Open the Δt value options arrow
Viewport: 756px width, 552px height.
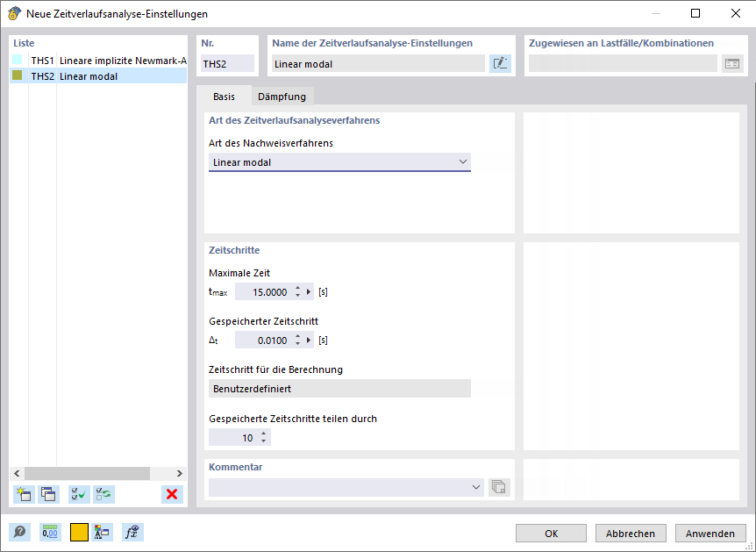[x=309, y=341]
